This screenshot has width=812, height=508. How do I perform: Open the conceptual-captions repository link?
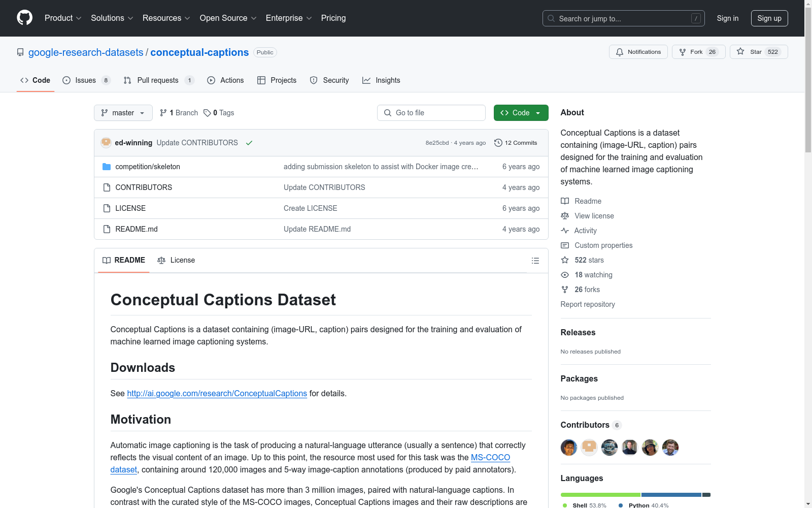[x=199, y=52]
